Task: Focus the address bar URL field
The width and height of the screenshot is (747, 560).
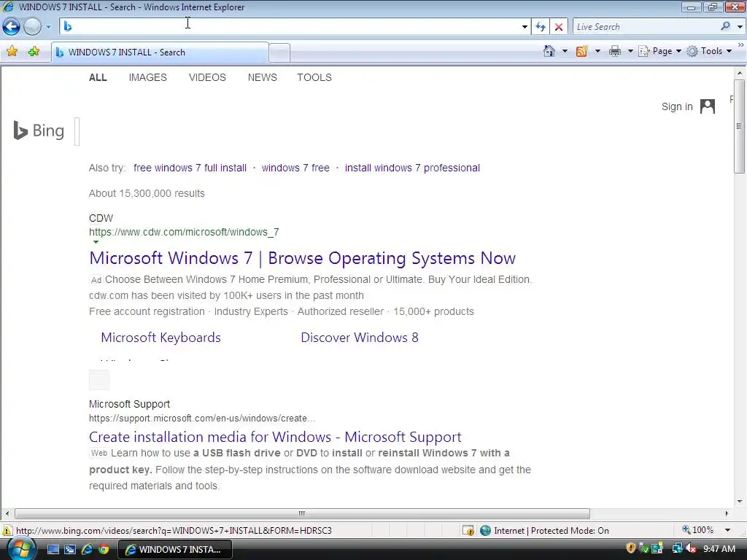Action: coord(295,27)
